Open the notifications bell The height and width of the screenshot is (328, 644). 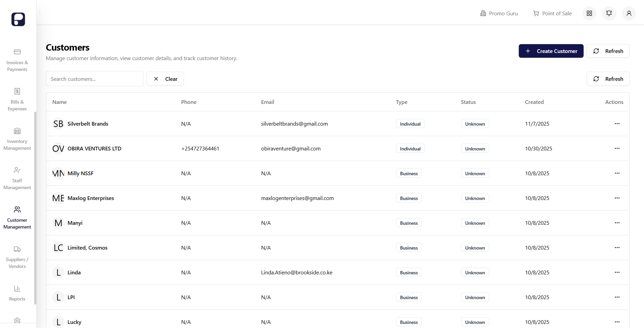click(x=609, y=13)
